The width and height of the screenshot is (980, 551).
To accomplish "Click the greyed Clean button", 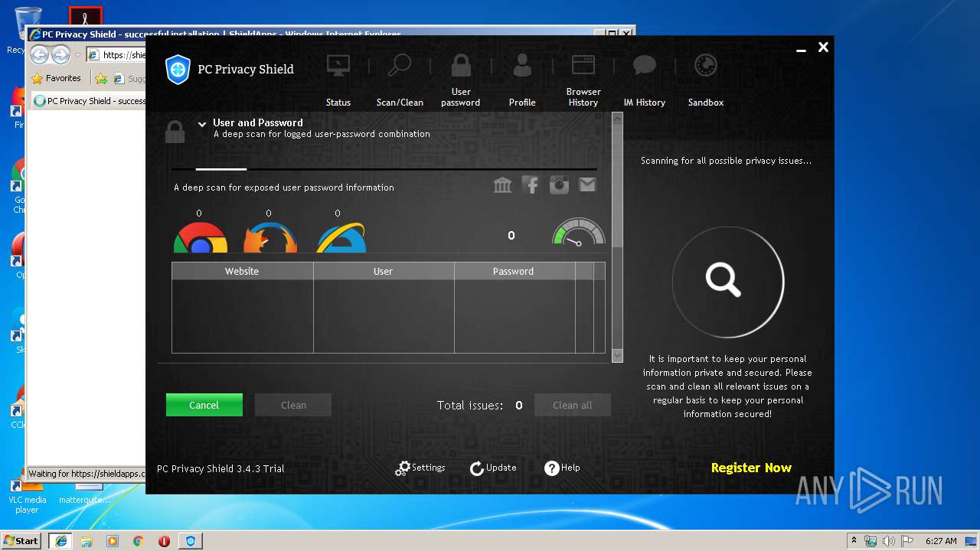I will [293, 405].
